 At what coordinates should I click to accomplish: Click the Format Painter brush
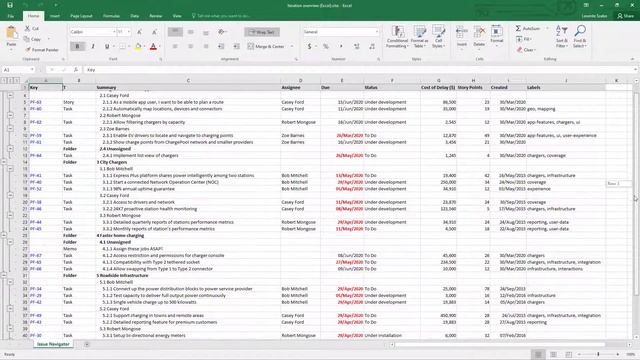click(28, 50)
